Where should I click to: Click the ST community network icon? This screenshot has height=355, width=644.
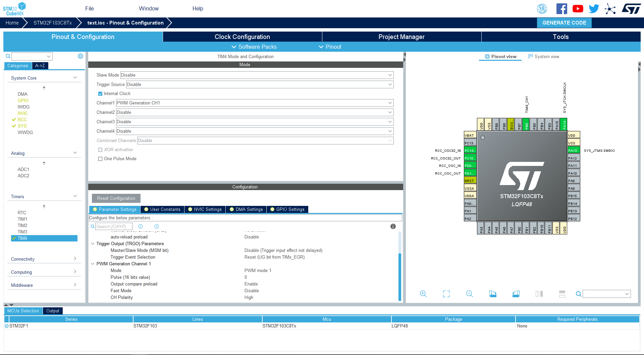610,9
